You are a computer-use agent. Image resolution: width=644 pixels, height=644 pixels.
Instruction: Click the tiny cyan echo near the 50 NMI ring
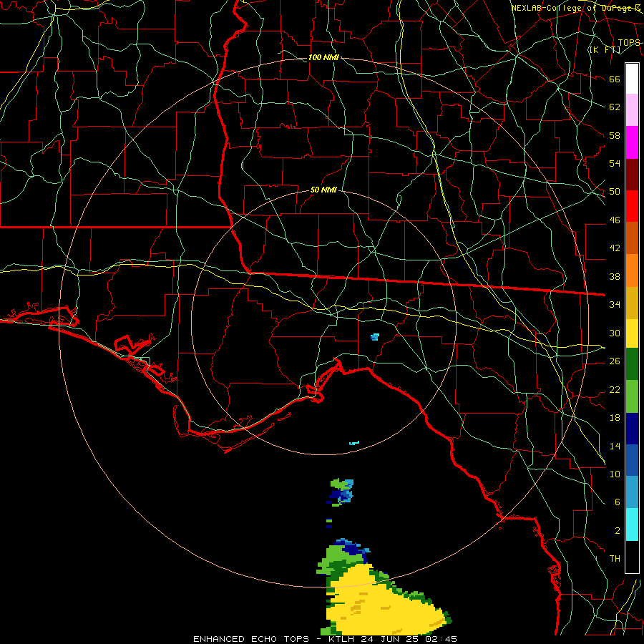click(354, 443)
